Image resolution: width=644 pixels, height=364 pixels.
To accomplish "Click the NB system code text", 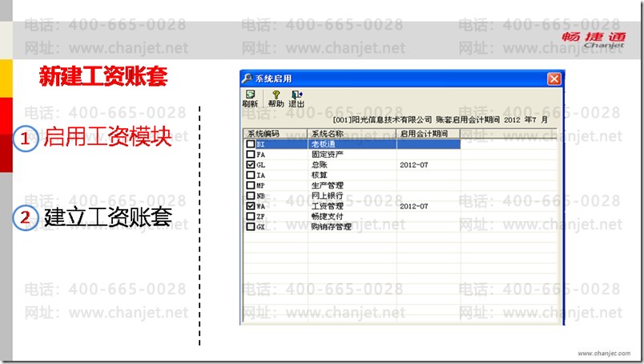I will [261, 196].
